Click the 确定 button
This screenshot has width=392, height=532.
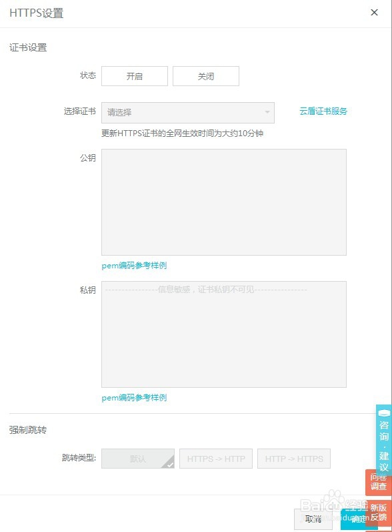[x=355, y=519]
